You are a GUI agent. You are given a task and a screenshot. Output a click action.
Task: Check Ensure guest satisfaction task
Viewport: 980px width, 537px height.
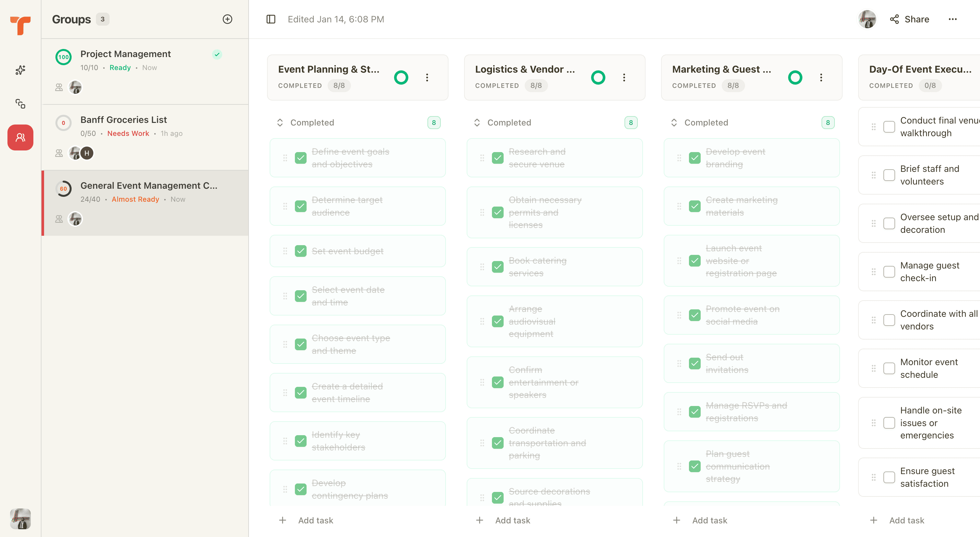[x=889, y=477]
